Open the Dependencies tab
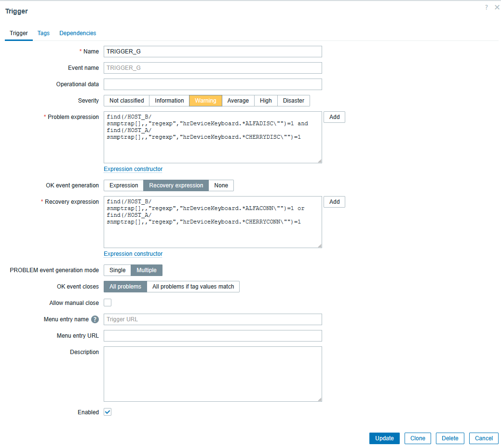The image size is (501, 448). pos(78,33)
